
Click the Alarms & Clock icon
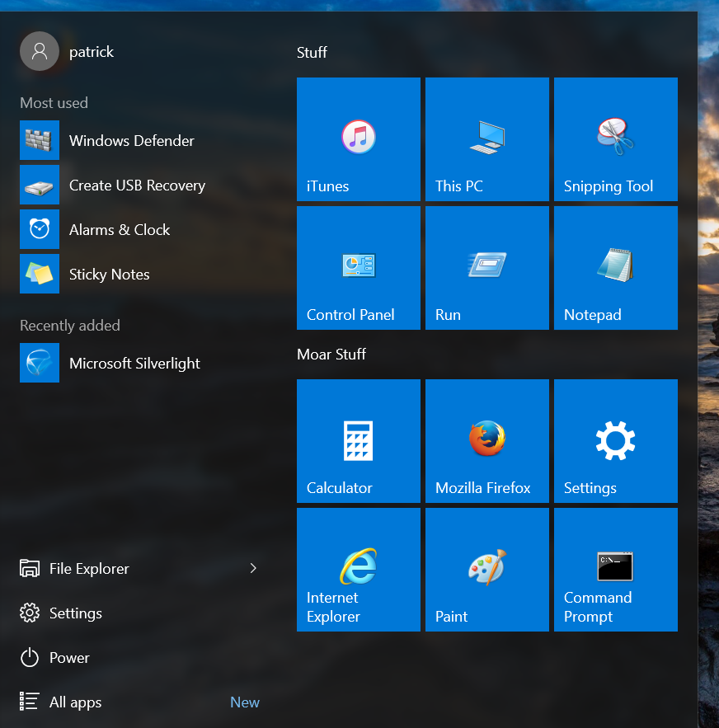(40, 229)
